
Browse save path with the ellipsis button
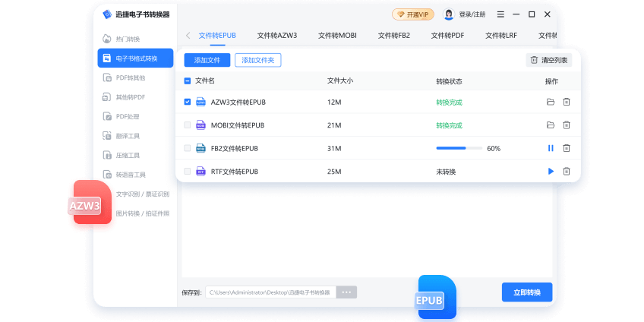pos(346,292)
